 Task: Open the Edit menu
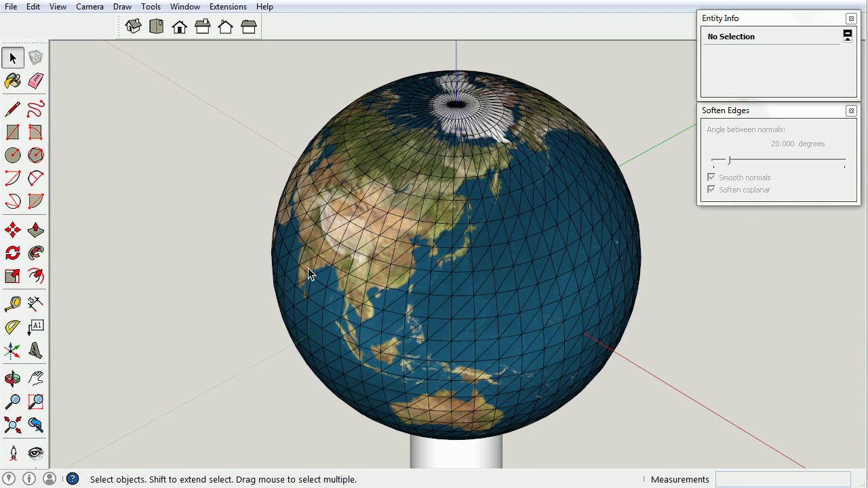33,7
